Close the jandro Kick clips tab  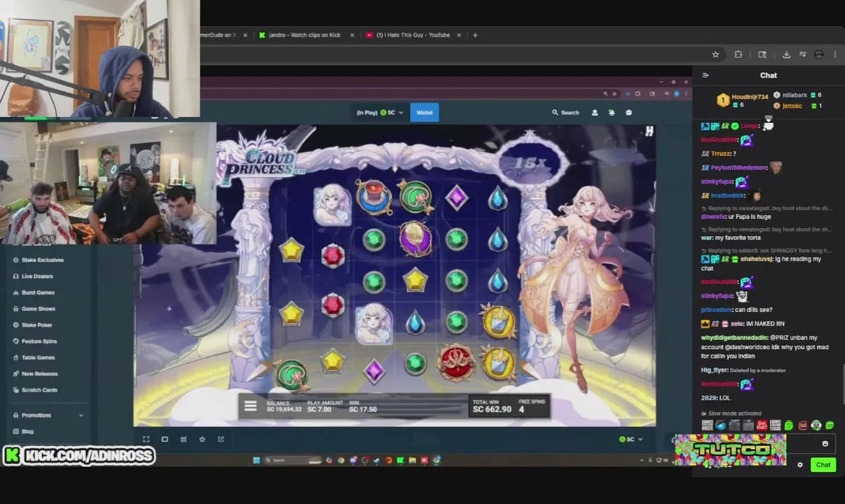click(352, 35)
